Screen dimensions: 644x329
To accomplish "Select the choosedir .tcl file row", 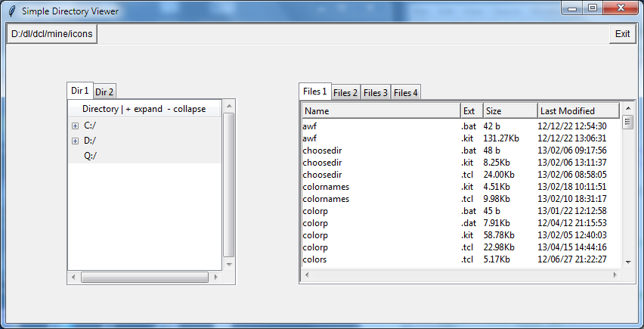I will 460,175.
